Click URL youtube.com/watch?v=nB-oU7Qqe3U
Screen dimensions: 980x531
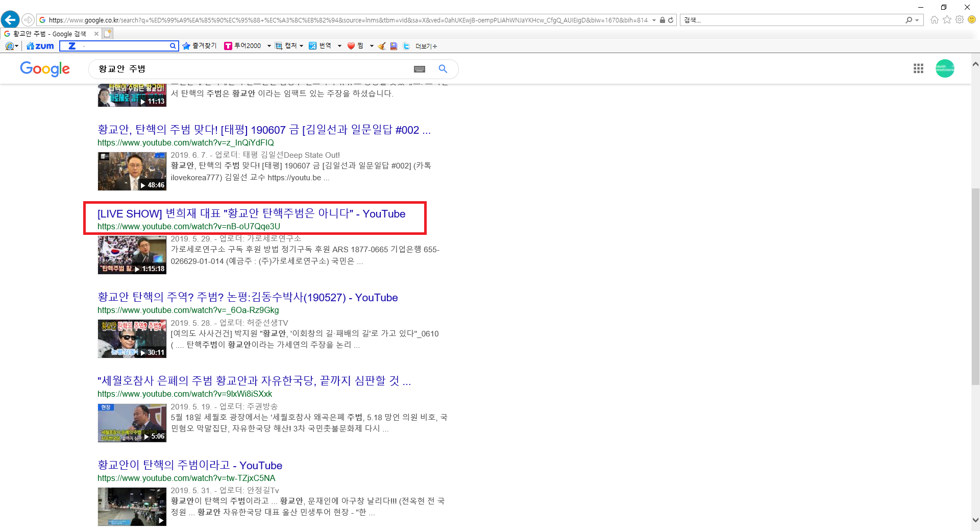coord(189,227)
